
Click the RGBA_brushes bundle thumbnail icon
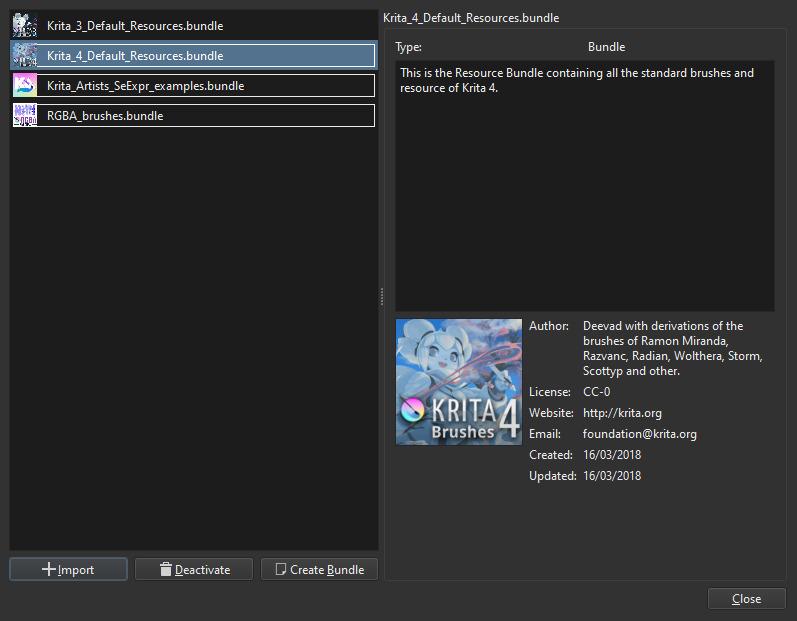pyautogui.click(x=25, y=116)
